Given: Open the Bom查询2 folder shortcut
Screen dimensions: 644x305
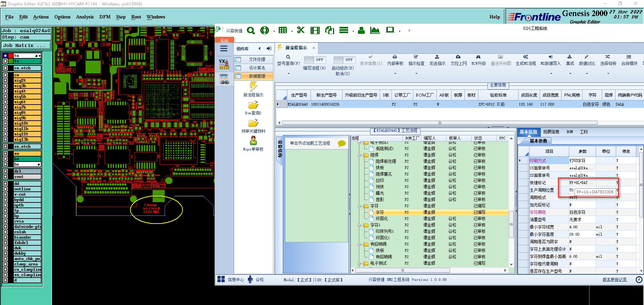Looking at the screenshot, I should click(x=253, y=105).
